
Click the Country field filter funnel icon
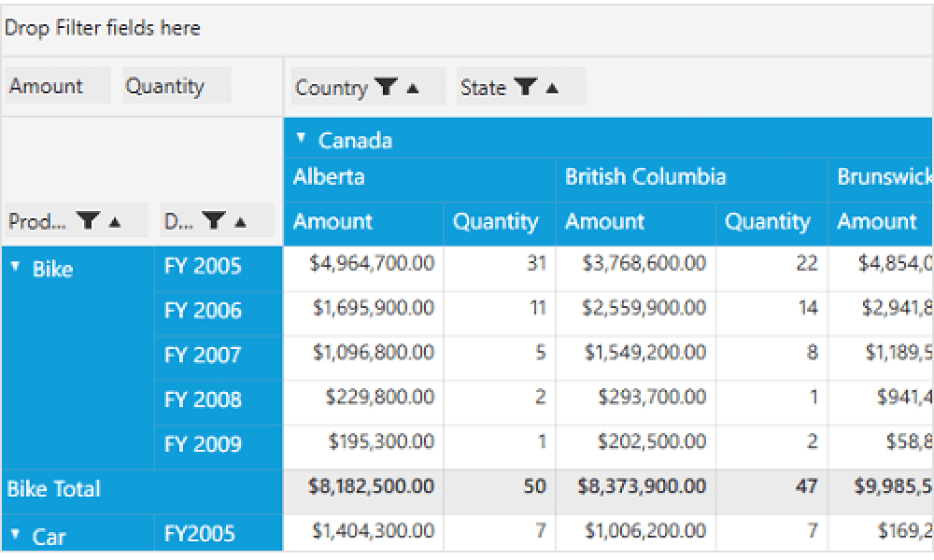[x=385, y=88]
